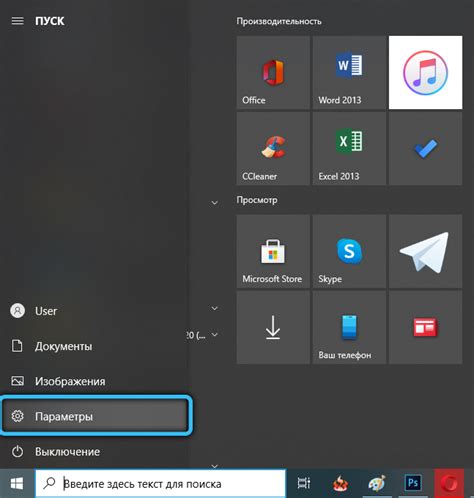Click the hamburger menu icon next to ПУСК

[x=18, y=21]
